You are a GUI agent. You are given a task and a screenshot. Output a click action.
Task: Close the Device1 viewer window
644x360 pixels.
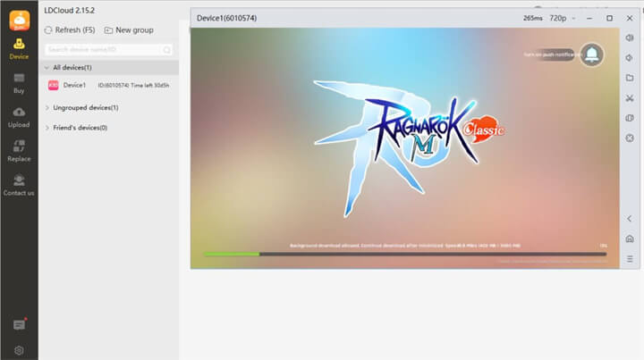coord(630,18)
